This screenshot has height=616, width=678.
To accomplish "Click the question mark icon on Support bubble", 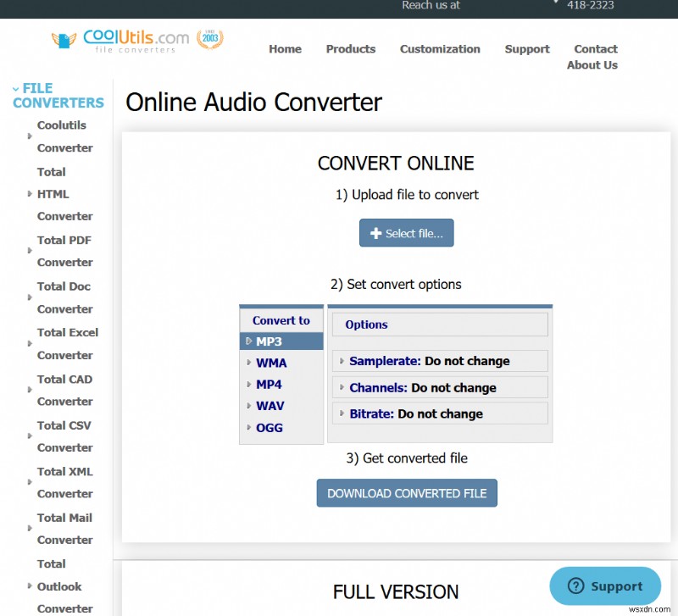I will [x=575, y=586].
